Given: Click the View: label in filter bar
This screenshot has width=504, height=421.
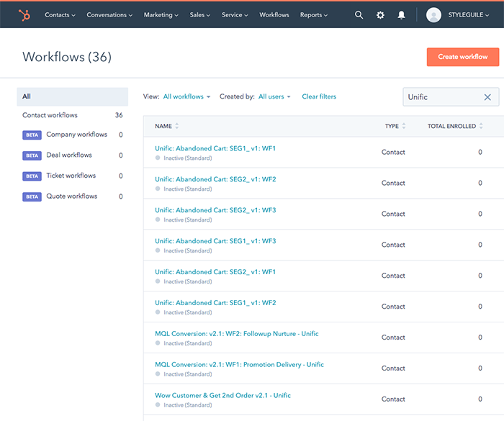Looking at the screenshot, I should pos(151,96).
